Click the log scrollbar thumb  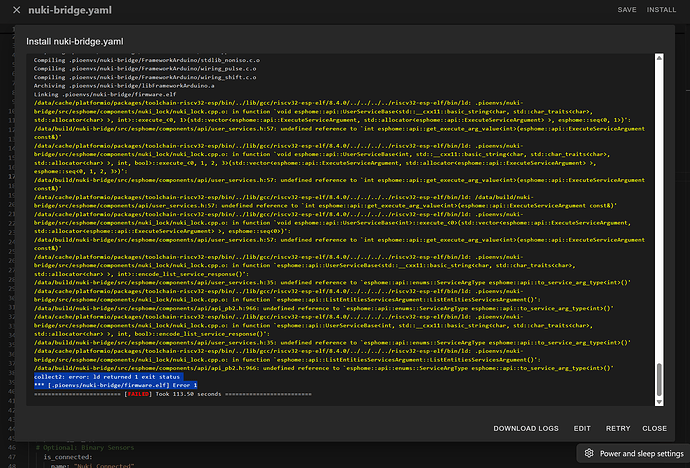coord(659,380)
